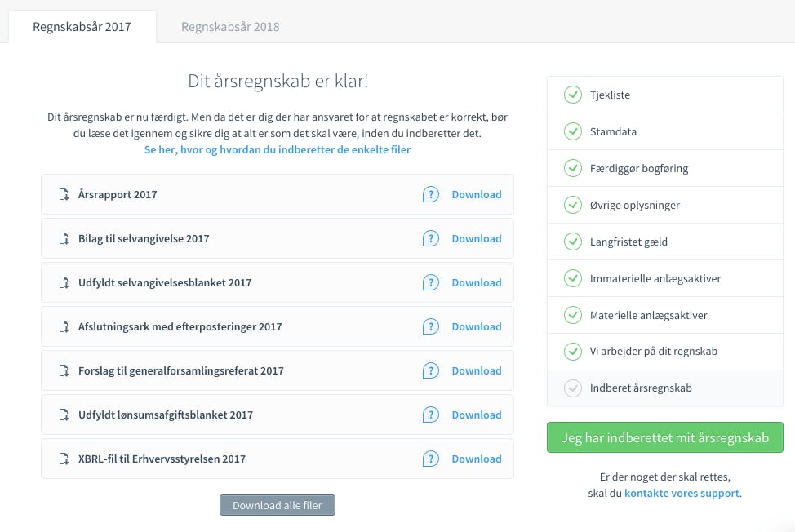The image size is (795, 532).
Task: Click Udfyldt lønsumsafgiftsblanket 2017 file name
Action: pos(166,415)
